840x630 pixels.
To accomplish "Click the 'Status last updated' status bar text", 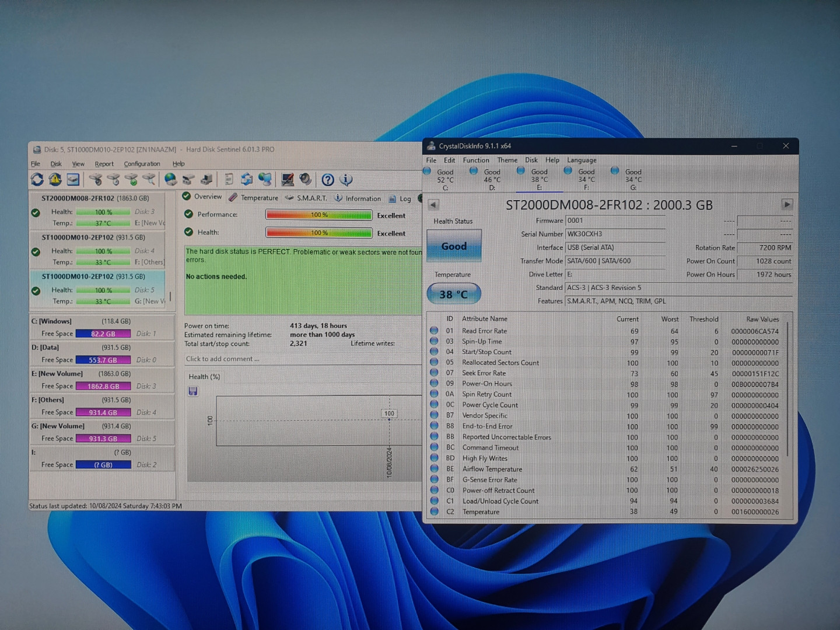I will click(x=106, y=506).
